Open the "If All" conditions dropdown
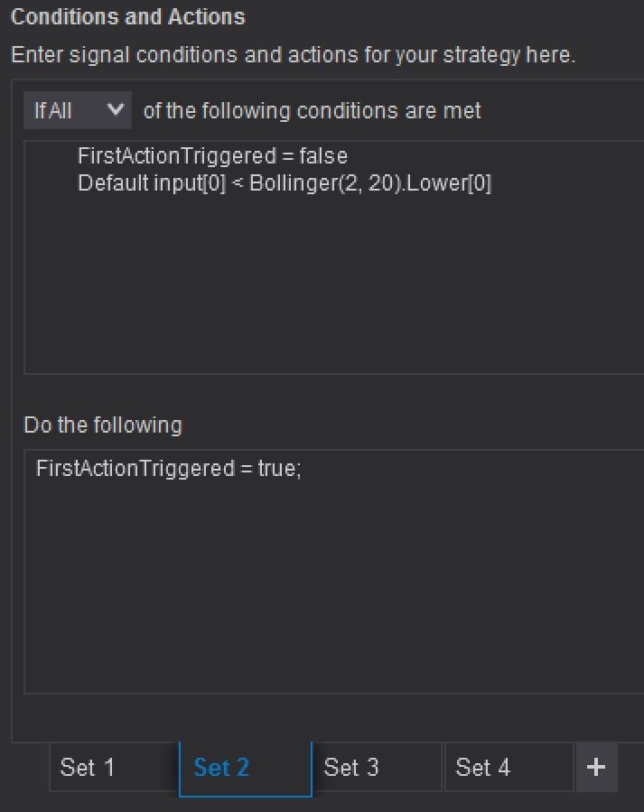This screenshot has height=812, width=644. 77,111
